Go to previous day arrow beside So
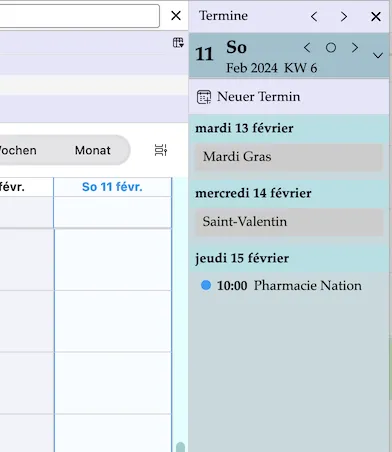Screen dimensions: 392x452 307,48
